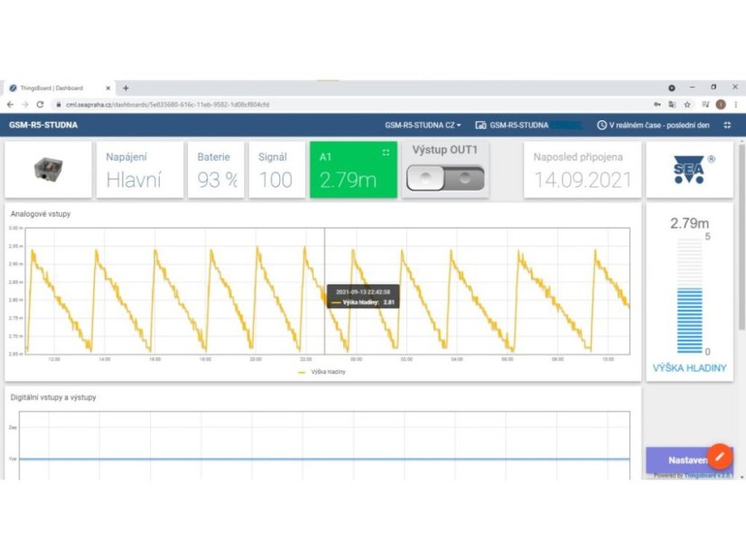The image size is (746, 560).
Task: Switch to the ThingsBoard Dashboard tab
Action: 54,88
